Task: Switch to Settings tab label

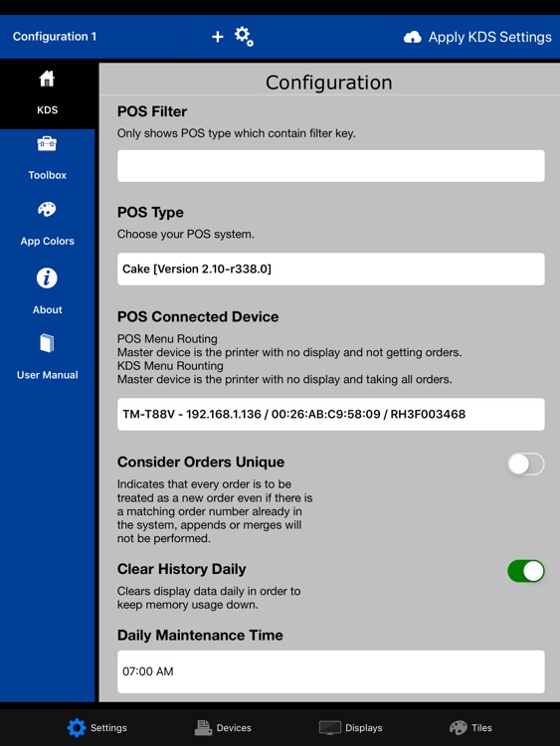Action: point(108,727)
